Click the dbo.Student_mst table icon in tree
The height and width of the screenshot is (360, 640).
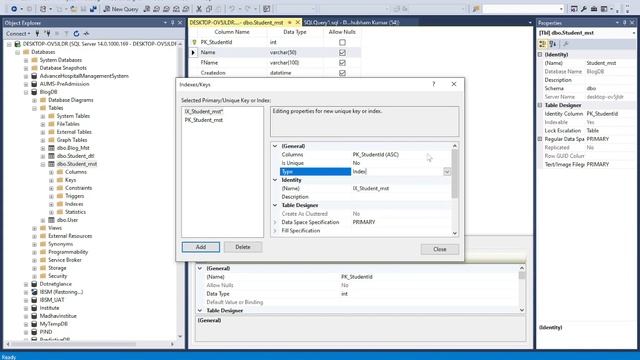pos(51,164)
